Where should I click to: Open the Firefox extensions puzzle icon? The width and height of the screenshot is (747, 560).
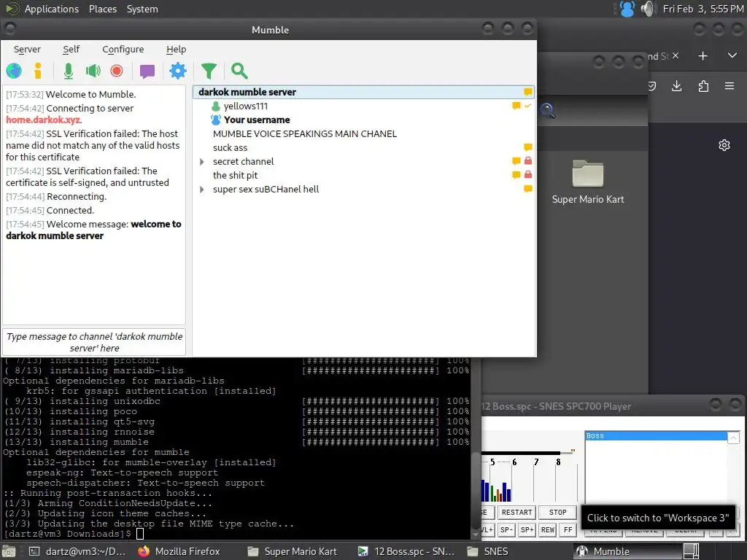pyautogui.click(x=703, y=86)
